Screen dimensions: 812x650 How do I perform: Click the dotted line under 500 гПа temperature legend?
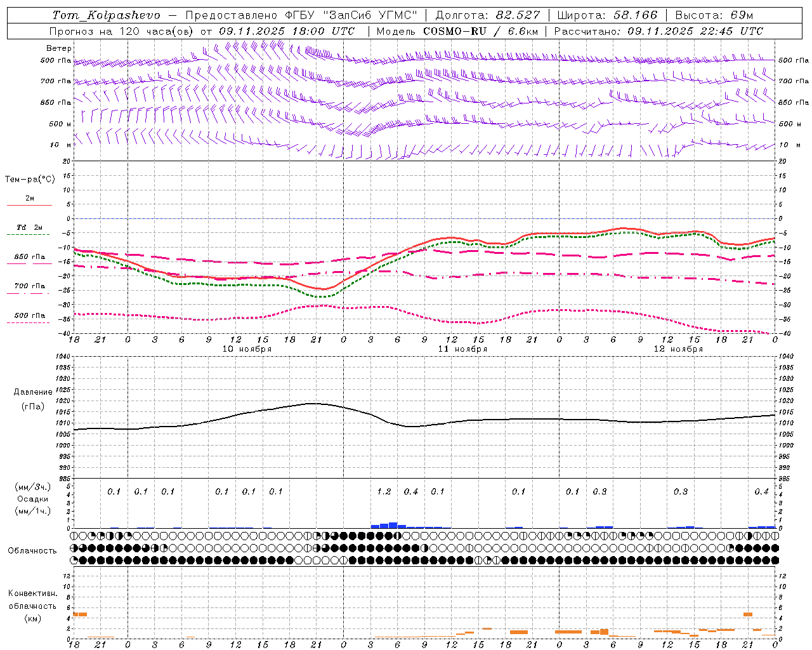29,322
